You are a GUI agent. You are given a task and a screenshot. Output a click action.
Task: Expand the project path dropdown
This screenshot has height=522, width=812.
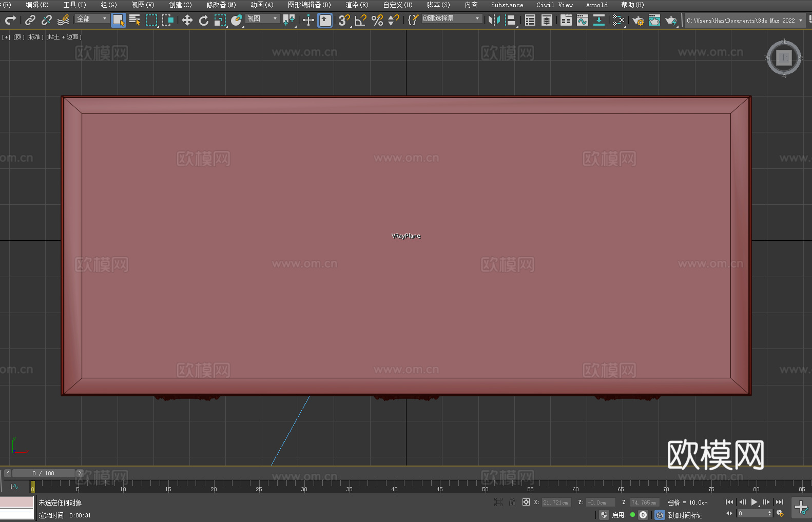pyautogui.click(x=800, y=21)
